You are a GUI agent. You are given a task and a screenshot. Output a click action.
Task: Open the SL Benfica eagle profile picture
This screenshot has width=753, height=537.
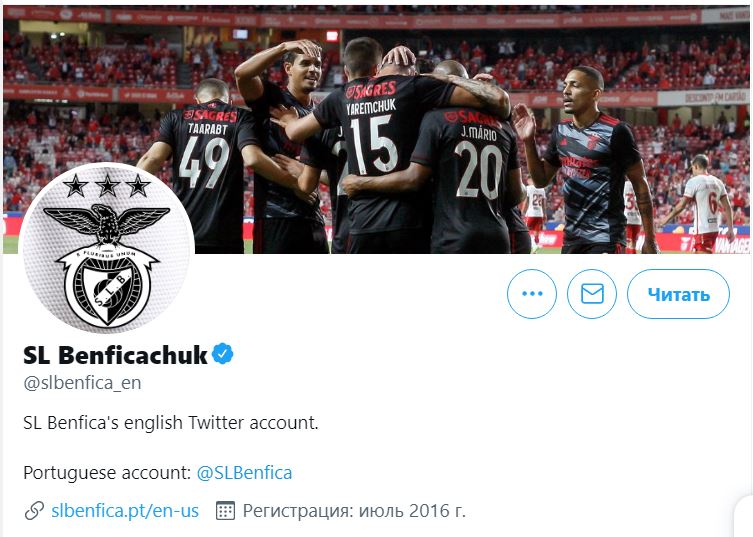point(106,248)
